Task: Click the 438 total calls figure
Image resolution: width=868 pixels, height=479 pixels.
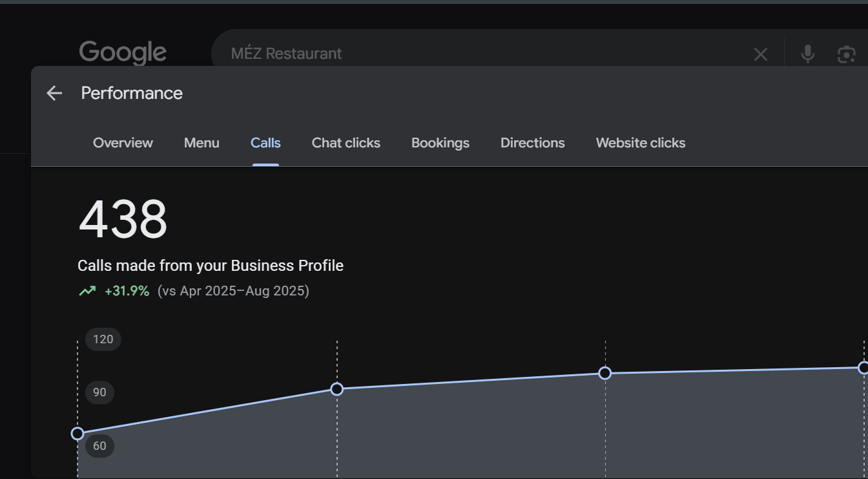Action: 123,220
